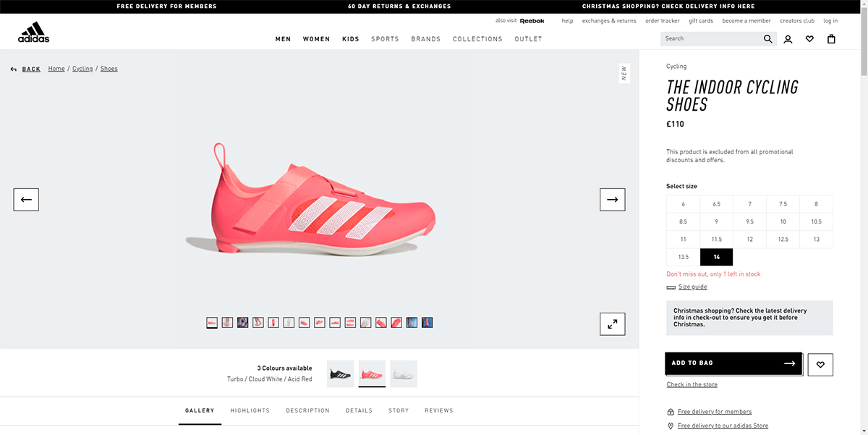Select size 6.5
This screenshot has height=435, width=868.
(x=716, y=204)
